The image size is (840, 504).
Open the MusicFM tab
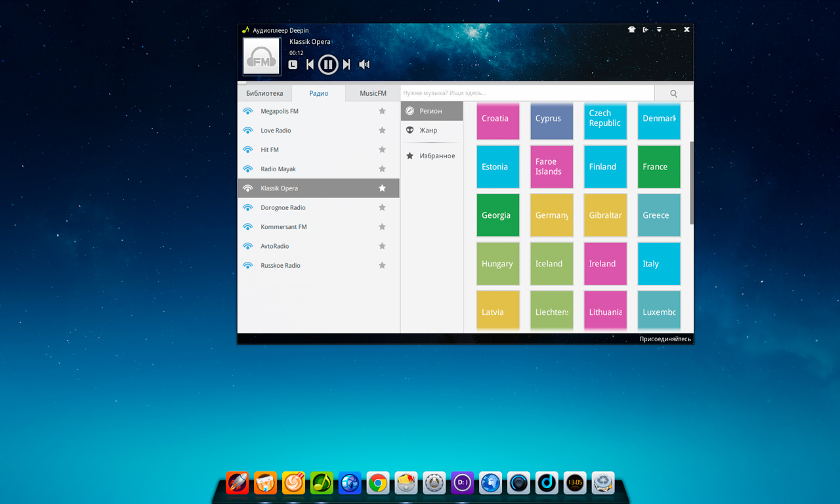[373, 93]
